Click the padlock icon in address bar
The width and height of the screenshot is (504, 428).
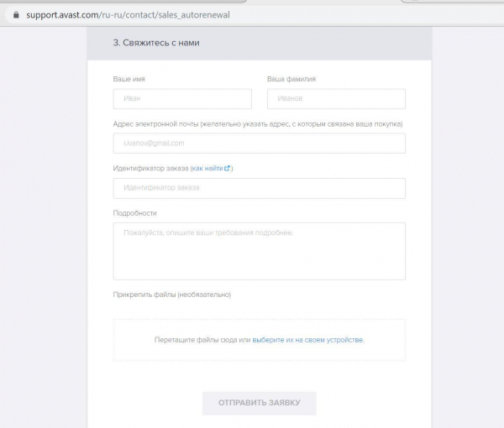click(14, 14)
